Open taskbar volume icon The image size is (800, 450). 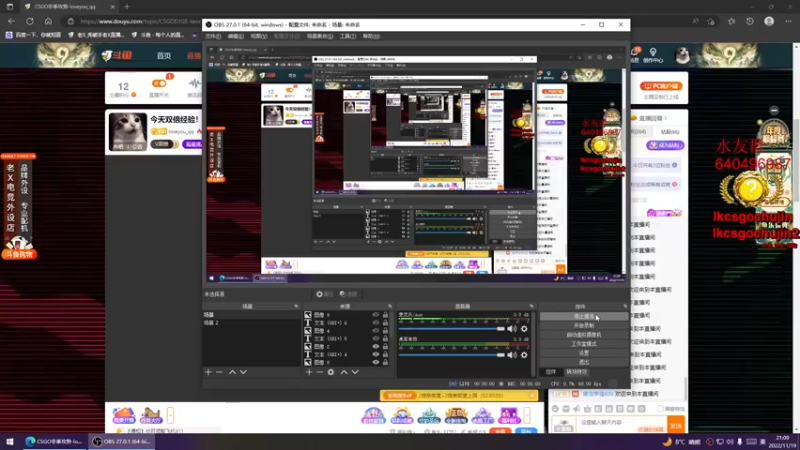730,442
